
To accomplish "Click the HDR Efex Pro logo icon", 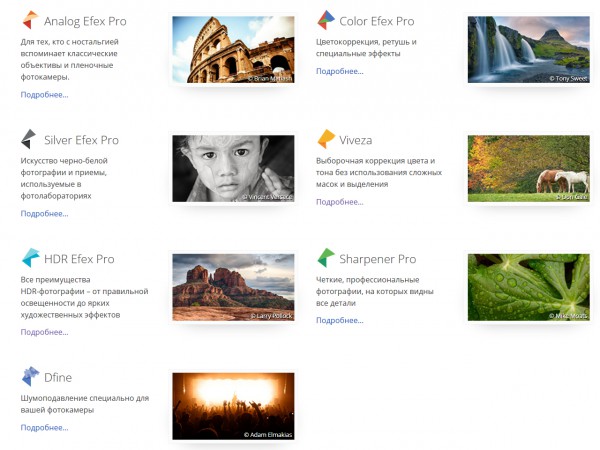I will (x=30, y=258).
